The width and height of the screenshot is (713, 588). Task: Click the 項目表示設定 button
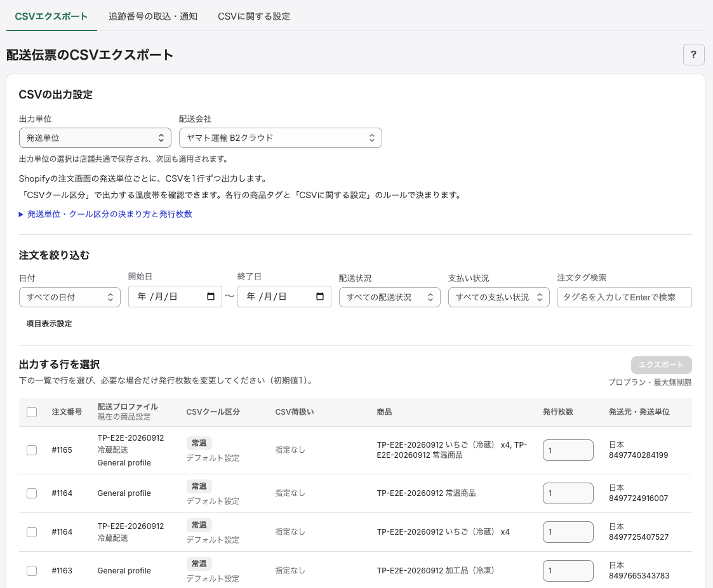pos(49,324)
